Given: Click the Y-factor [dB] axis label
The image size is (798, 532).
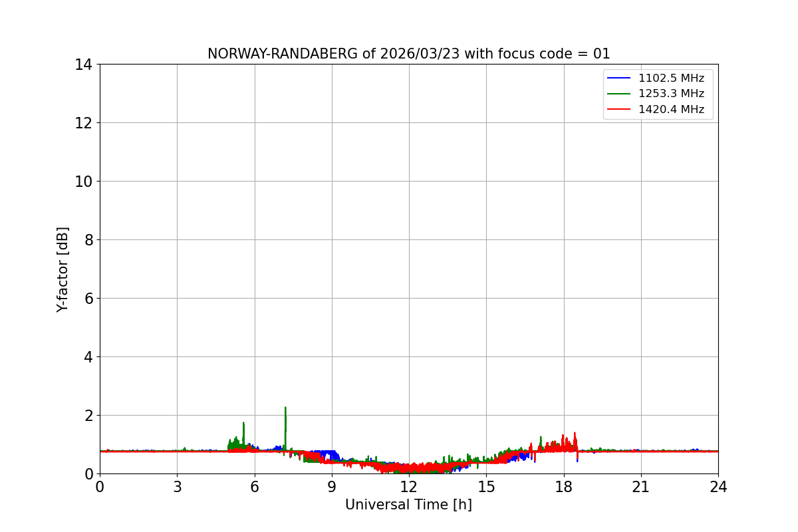Looking at the screenshot, I should click(63, 269).
